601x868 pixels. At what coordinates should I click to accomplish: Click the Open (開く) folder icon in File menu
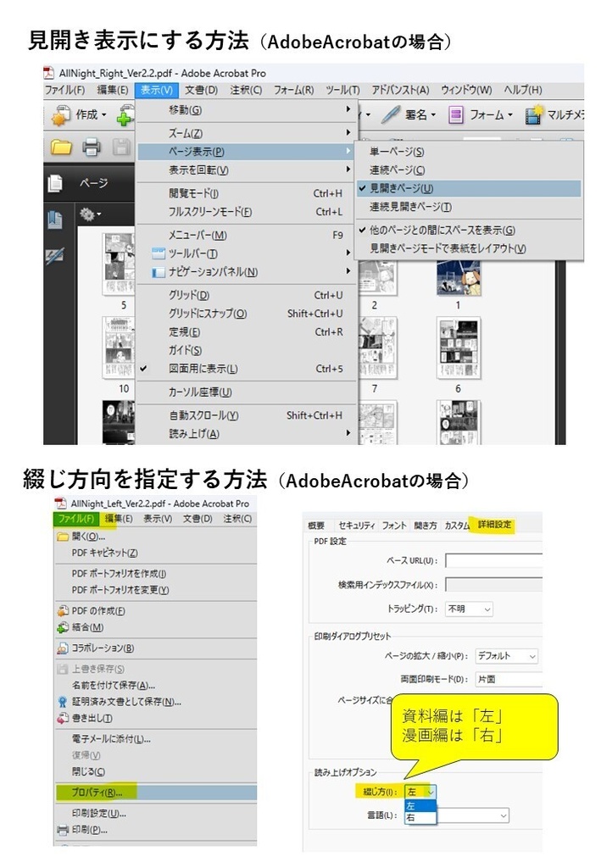pos(62,537)
